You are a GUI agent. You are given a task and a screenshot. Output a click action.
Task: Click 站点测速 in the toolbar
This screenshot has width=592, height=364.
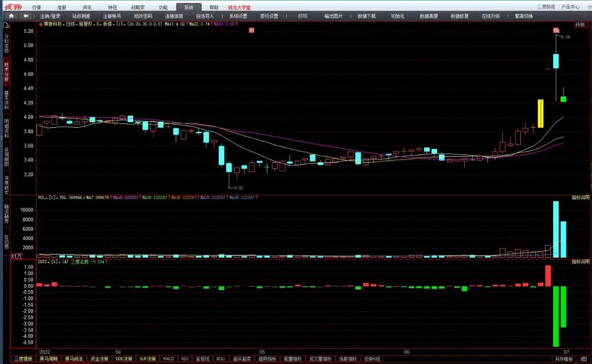81,16
